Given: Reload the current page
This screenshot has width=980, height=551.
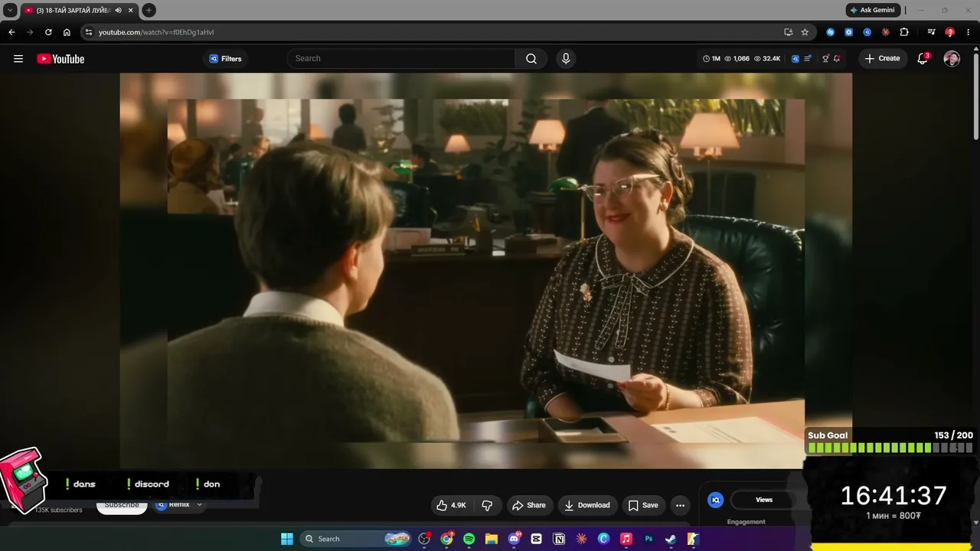Looking at the screenshot, I should pyautogui.click(x=48, y=32).
